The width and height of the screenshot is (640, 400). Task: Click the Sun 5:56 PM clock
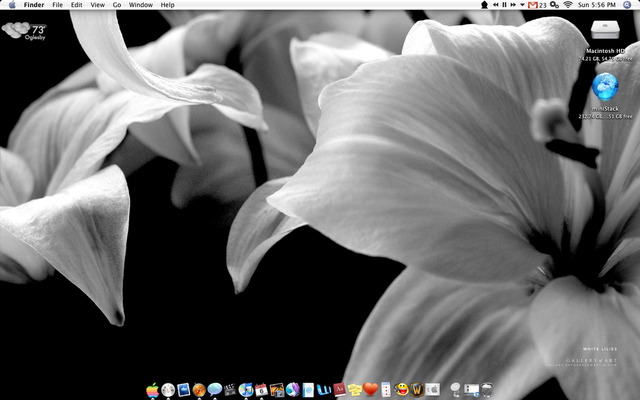coord(598,5)
